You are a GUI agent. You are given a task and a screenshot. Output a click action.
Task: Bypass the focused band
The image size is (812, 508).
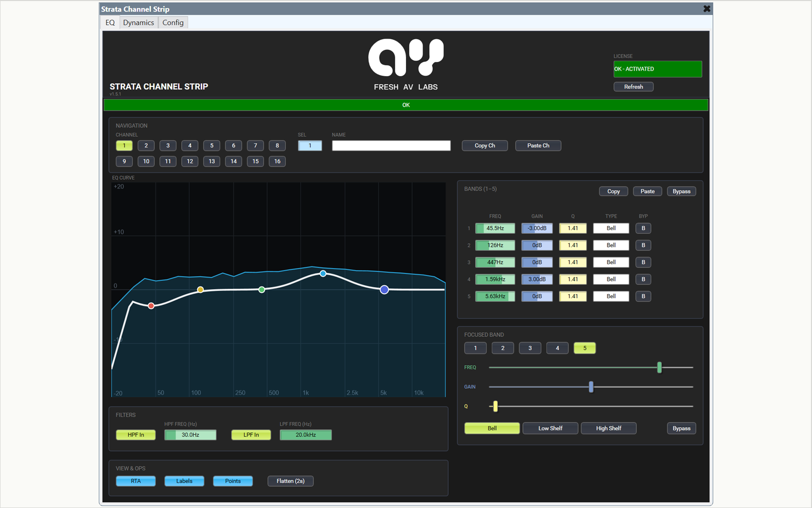pyautogui.click(x=682, y=428)
